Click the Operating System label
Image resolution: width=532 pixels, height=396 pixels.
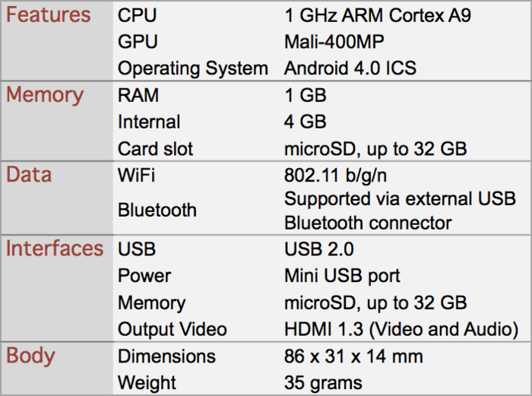[x=192, y=68]
